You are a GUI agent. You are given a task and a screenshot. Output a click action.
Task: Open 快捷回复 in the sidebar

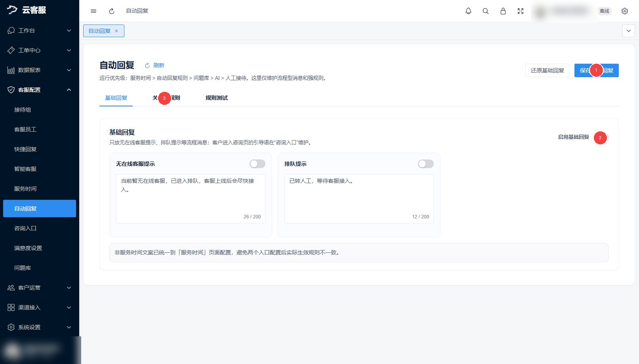point(40,149)
